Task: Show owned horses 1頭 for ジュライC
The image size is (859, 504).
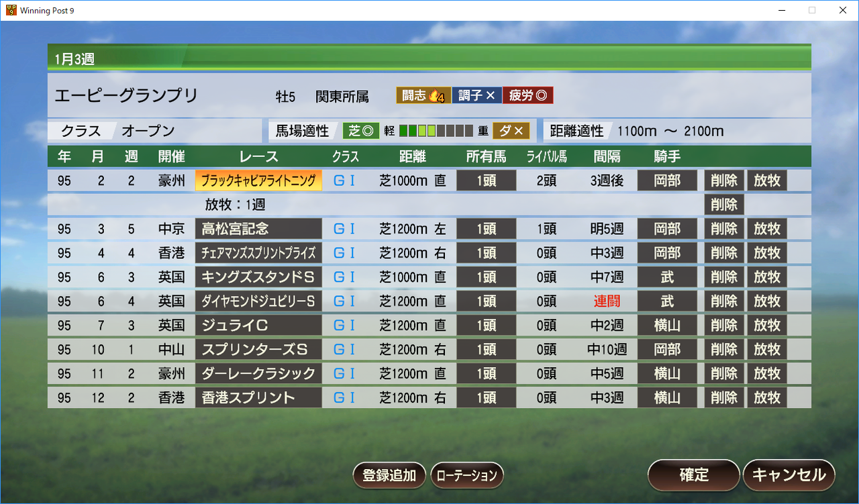Action: tap(487, 325)
